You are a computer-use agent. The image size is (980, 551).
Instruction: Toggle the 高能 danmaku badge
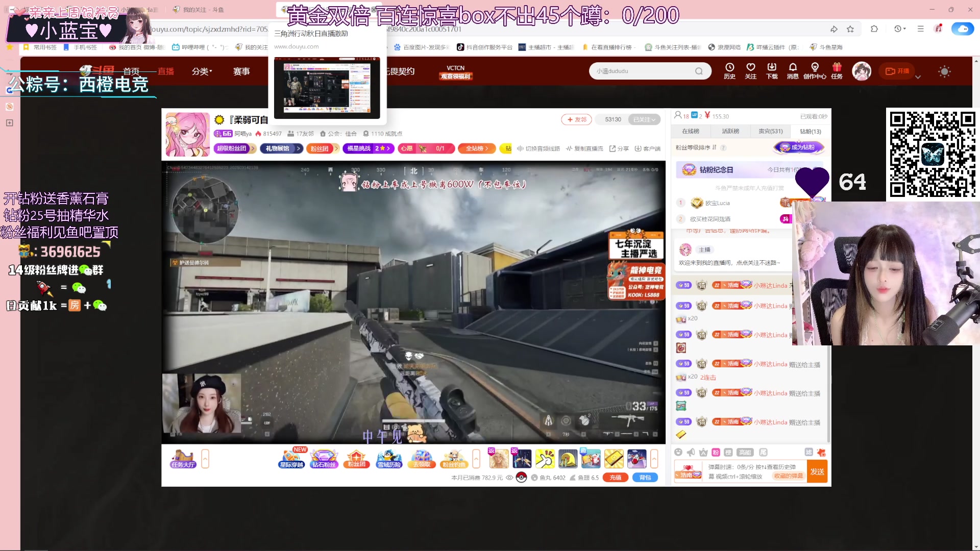click(x=745, y=453)
